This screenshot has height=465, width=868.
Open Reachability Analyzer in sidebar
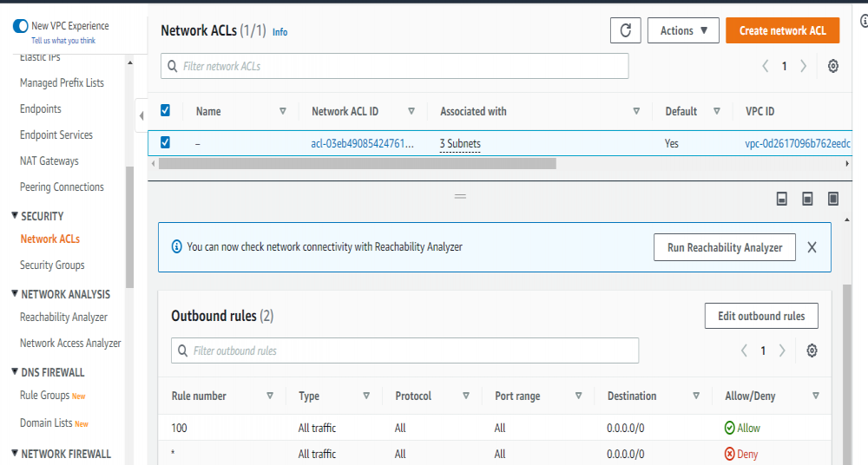63,318
